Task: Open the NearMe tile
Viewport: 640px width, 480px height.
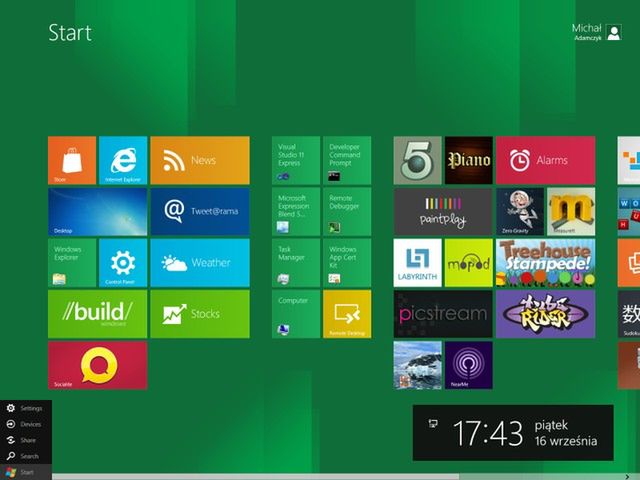Action: pyautogui.click(x=469, y=365)
